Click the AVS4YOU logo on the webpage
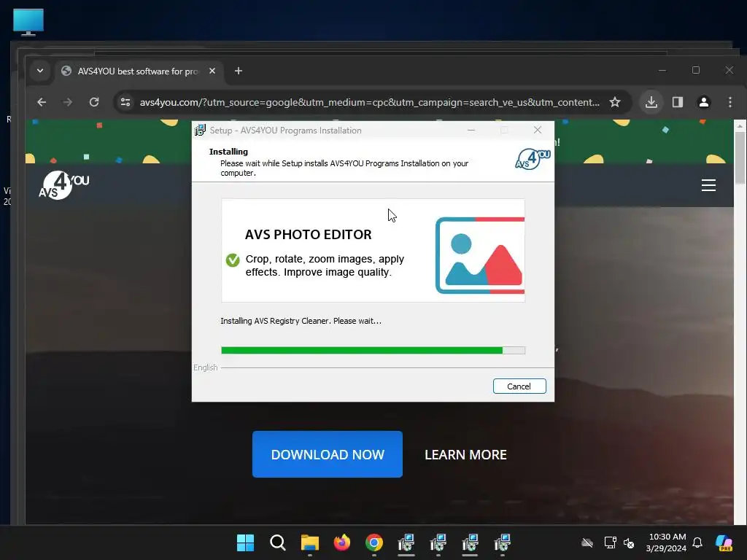747x560 pixels. tap(64, 185)
